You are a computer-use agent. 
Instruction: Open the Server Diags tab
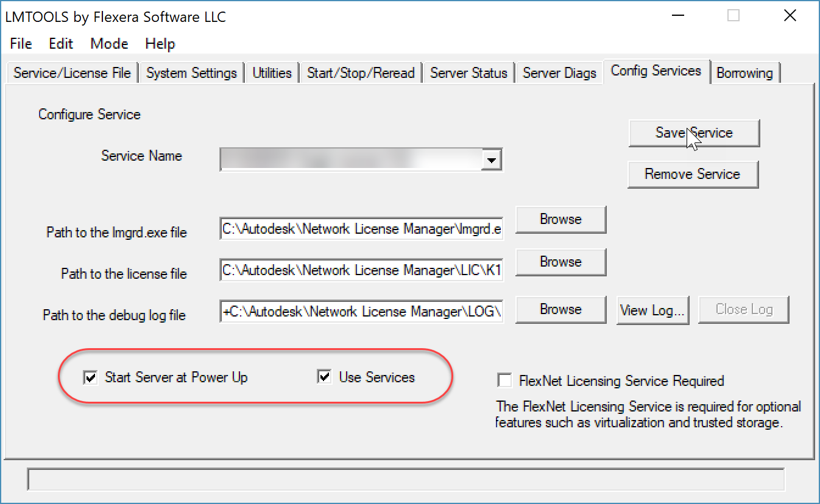coord(559,73)
